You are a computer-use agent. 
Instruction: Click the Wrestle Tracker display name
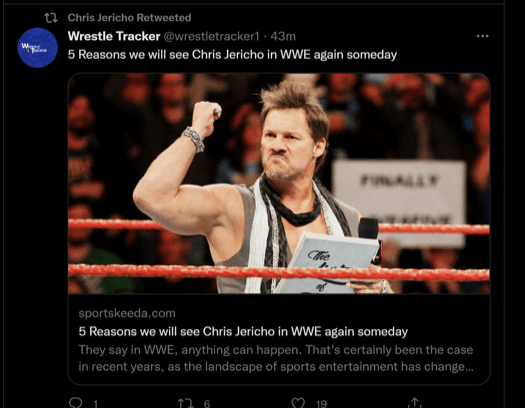pyautogui.click(x=114, y=36)
